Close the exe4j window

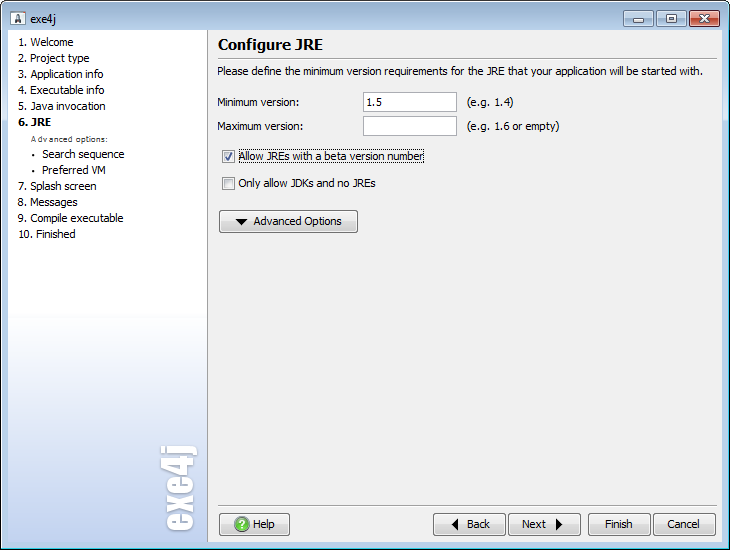(704, 19)
